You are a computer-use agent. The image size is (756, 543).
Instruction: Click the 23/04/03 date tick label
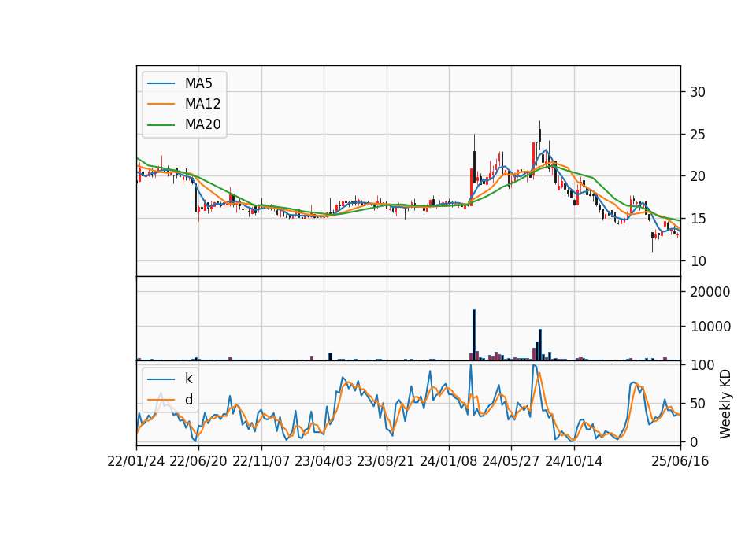[x=323, y=461]
